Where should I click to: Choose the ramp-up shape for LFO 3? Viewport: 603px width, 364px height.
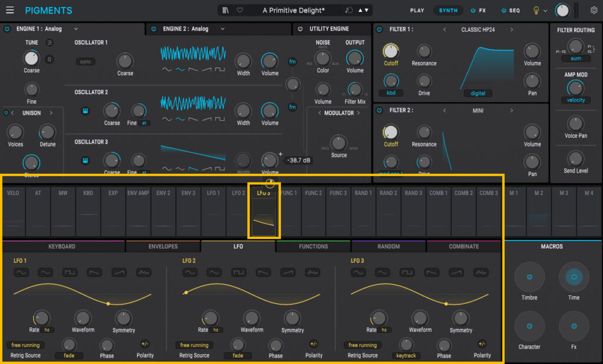click(x=456, y=273)
